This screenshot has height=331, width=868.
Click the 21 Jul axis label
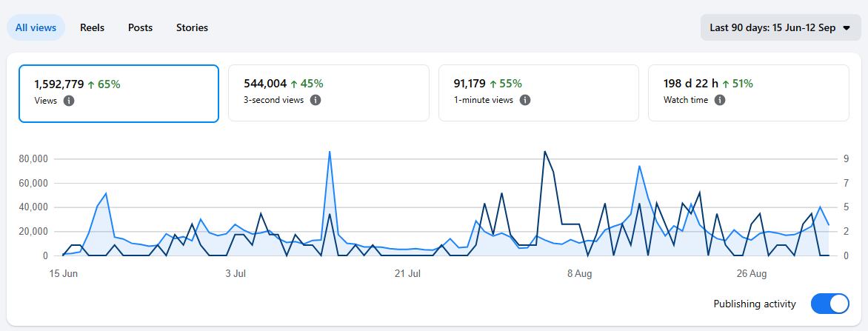point(407,274)
